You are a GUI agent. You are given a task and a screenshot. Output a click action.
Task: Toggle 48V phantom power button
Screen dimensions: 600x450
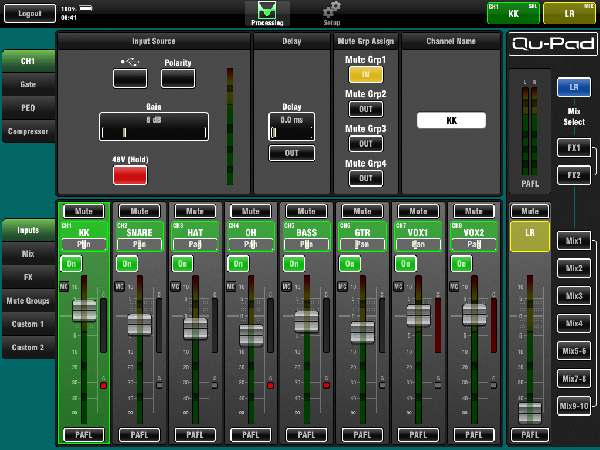pos(129,175)
